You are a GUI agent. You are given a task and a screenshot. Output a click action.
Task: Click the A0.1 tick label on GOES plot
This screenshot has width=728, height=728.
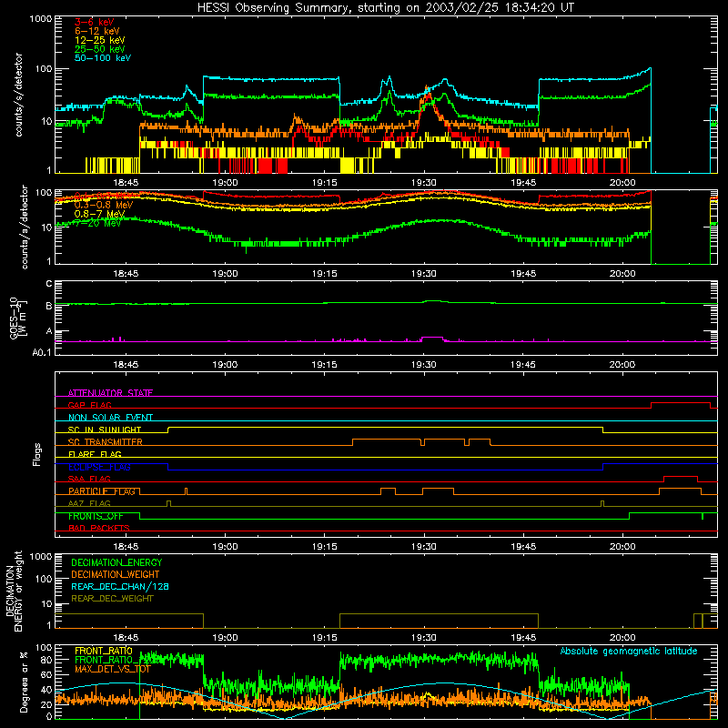[x=42, y=352]
